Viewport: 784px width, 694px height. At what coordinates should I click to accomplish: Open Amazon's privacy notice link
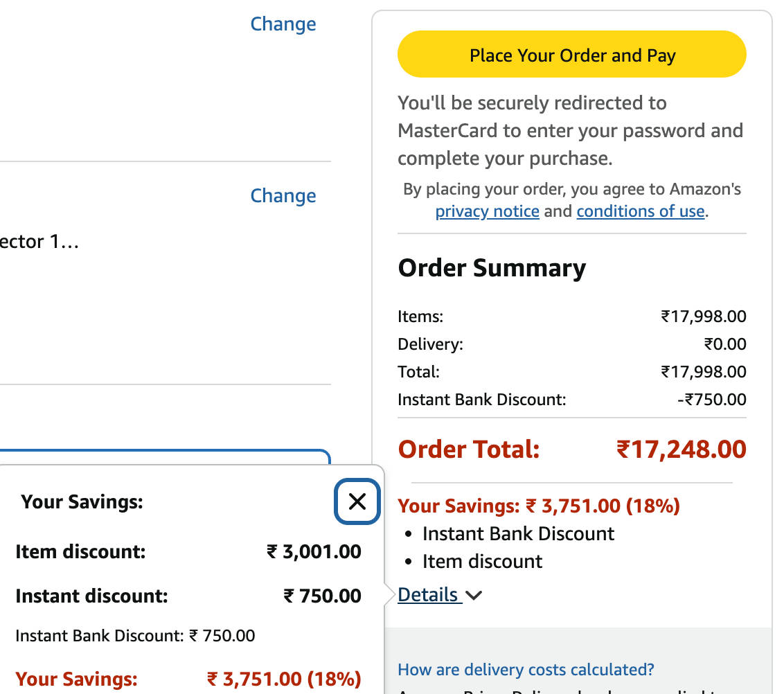487,211
